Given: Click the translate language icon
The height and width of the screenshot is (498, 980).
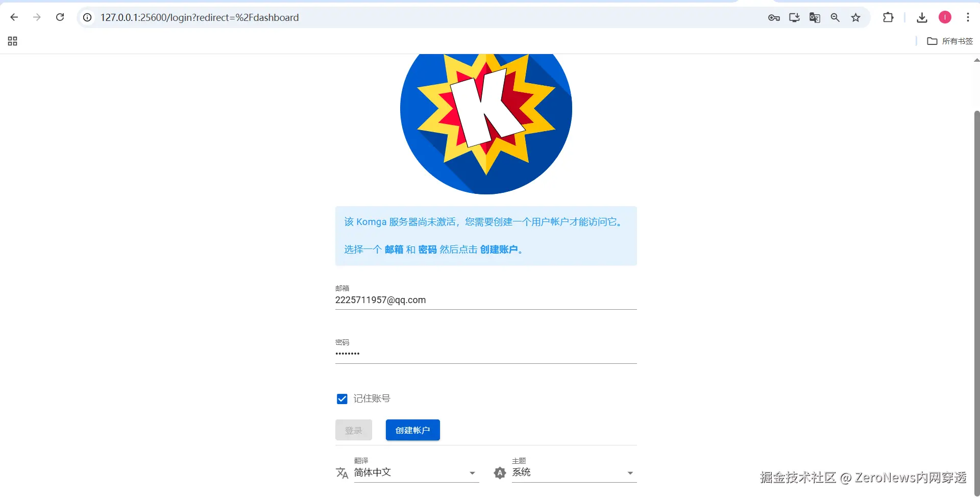Looking at the screenshot, I should tap(342, 473).
